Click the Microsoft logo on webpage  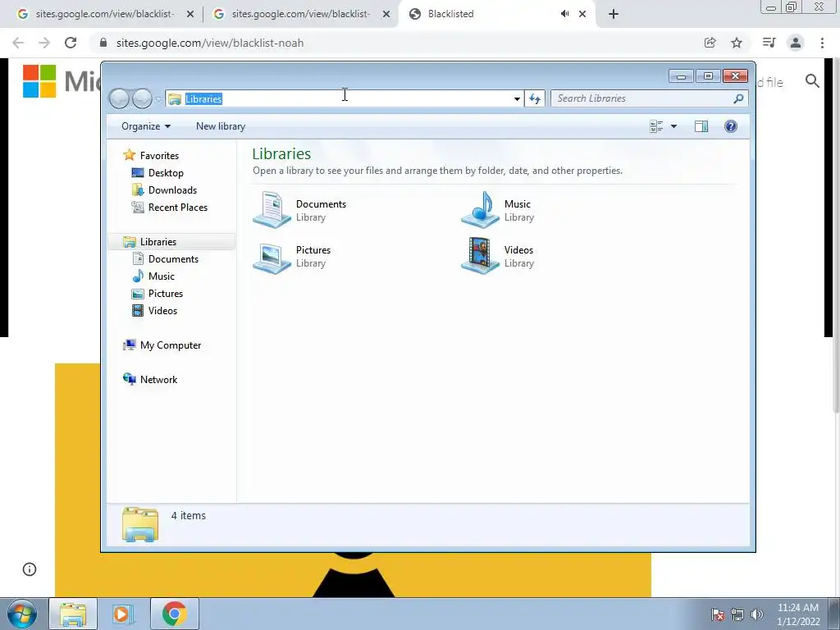[x=39, y=81]
